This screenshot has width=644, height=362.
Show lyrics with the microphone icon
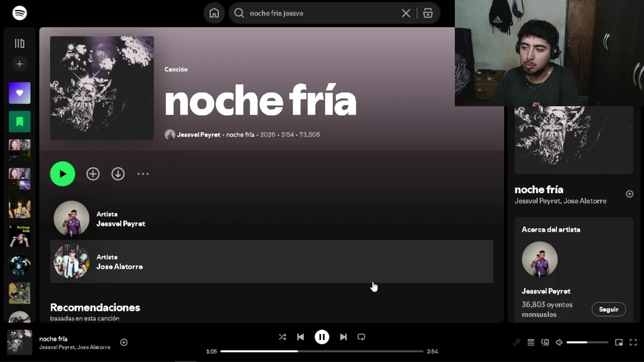[517, 342]
